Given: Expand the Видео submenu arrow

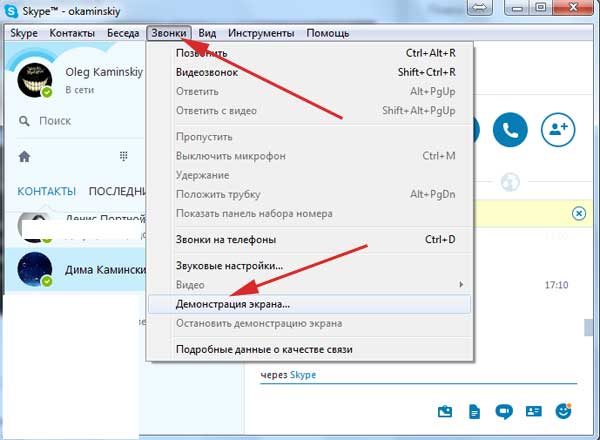Looking at the screenshot, I should tap(459, 285).
